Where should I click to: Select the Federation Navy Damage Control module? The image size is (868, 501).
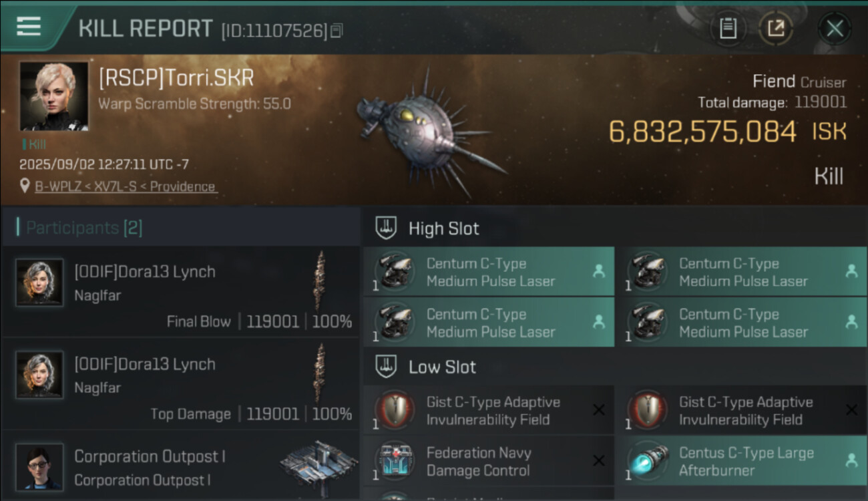tap(479, 462)
